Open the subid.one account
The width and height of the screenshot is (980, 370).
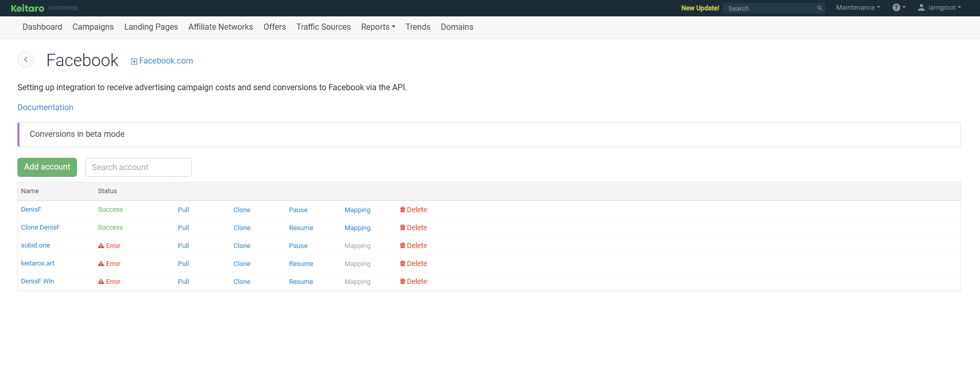[x=35, y=245]
